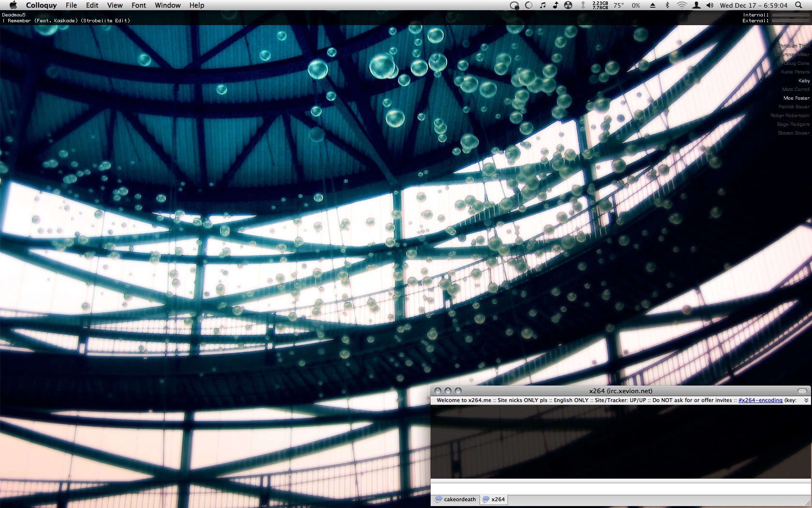
Task: Click the Katie Peters desktop list entry
Action: [795, 72]
